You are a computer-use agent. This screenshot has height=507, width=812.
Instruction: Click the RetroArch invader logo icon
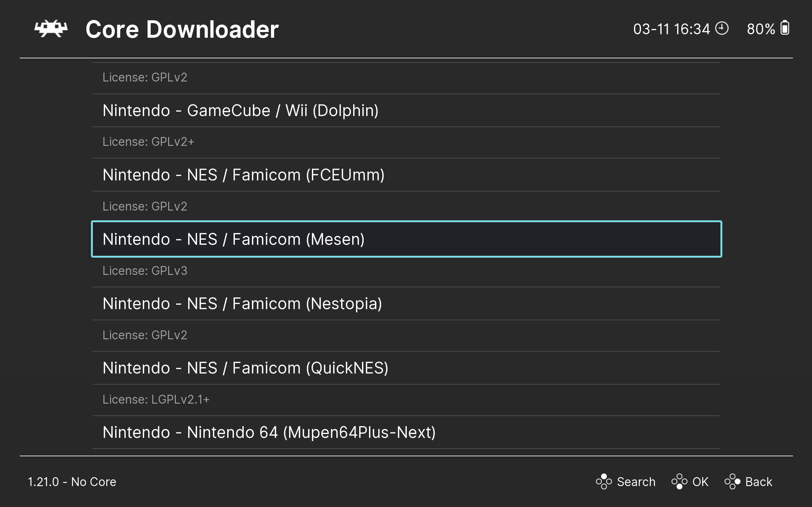pyautogui.click(x=51, y=29)
